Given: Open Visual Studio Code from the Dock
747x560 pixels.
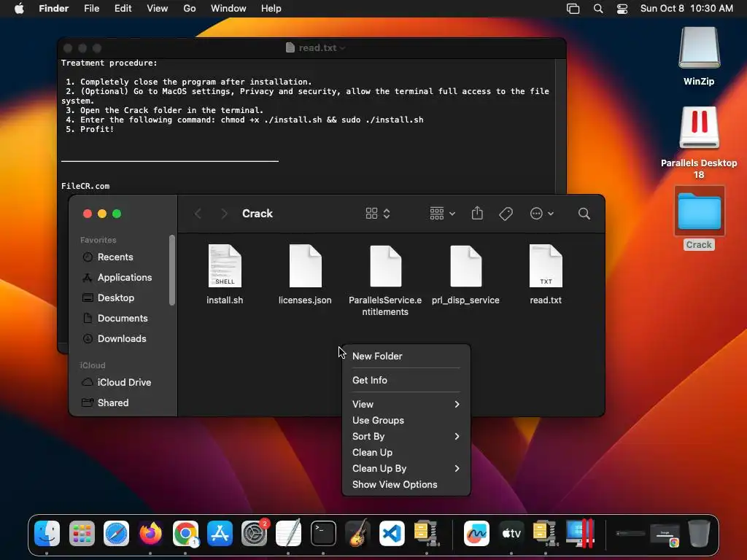Looking at the screenshot, I should (x=392, y=533).
